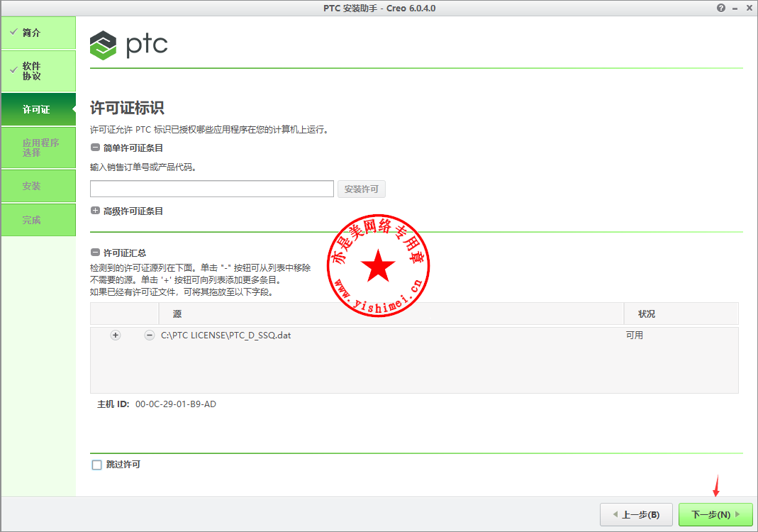Minimize the installer window
The image size is (758, 532).
click(x=735, y=9)
